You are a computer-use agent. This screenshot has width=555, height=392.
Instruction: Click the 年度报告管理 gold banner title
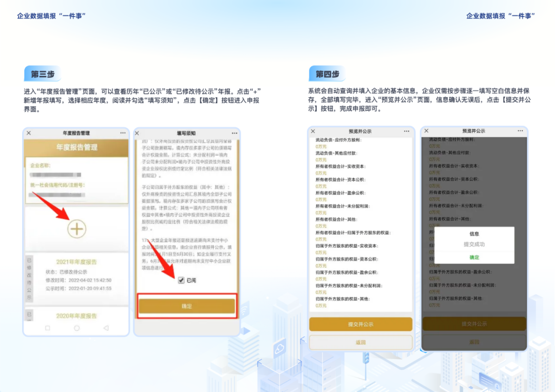(x=77, y=147)
